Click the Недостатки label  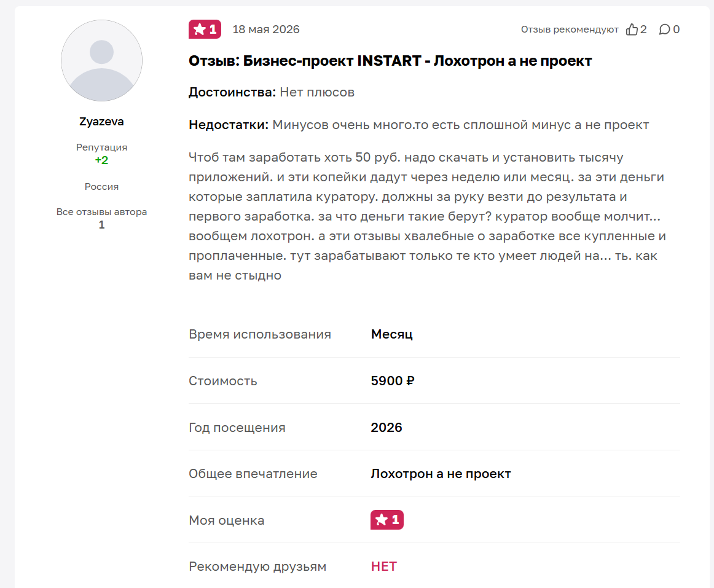[x=229, y=124]
